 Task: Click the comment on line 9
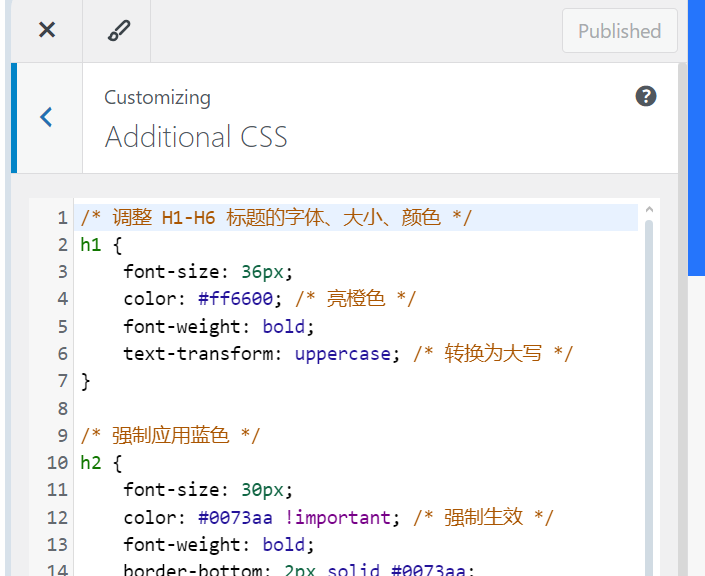tap(170, 436)
